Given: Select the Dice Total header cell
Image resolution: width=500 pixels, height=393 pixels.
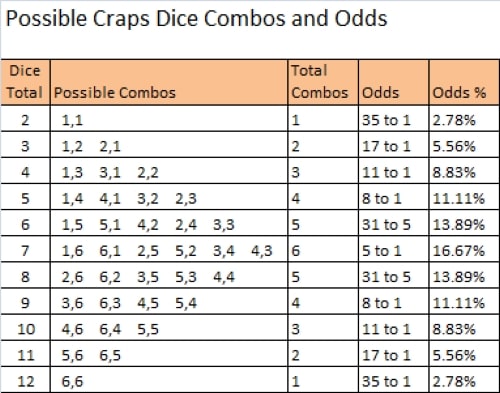Looking at the screenshot, I should coord(25,82).
